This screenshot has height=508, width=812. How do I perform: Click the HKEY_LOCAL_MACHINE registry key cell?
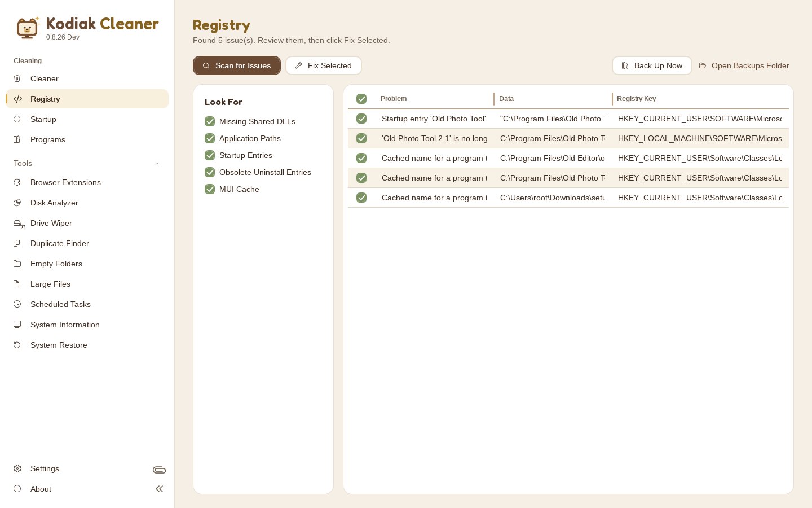(x=700, y=138)
